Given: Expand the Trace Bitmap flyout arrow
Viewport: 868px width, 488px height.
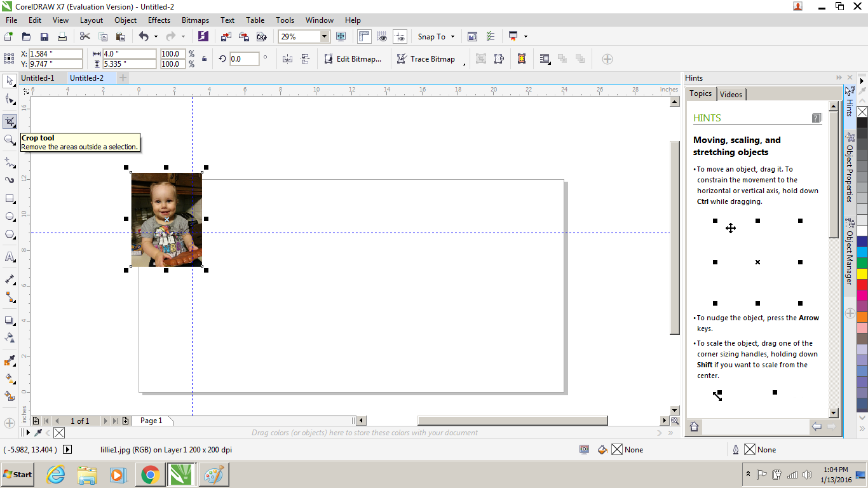Looking at the screenshot, I should 463,64.
